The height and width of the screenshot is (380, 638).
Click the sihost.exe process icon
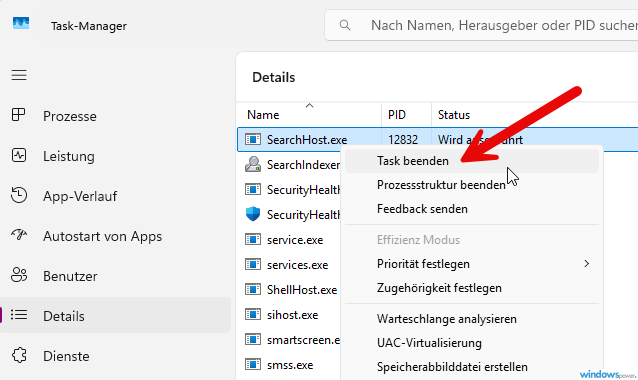point(253,314)
